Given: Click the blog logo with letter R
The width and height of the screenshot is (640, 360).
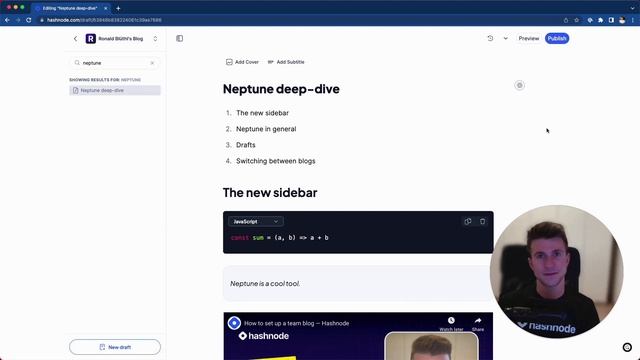Looking at the screenshot, I should 91,39.
